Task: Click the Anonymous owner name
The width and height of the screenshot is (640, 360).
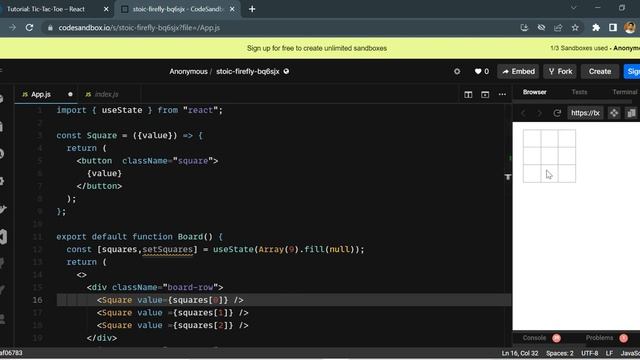Action: (x=189, y=71)
